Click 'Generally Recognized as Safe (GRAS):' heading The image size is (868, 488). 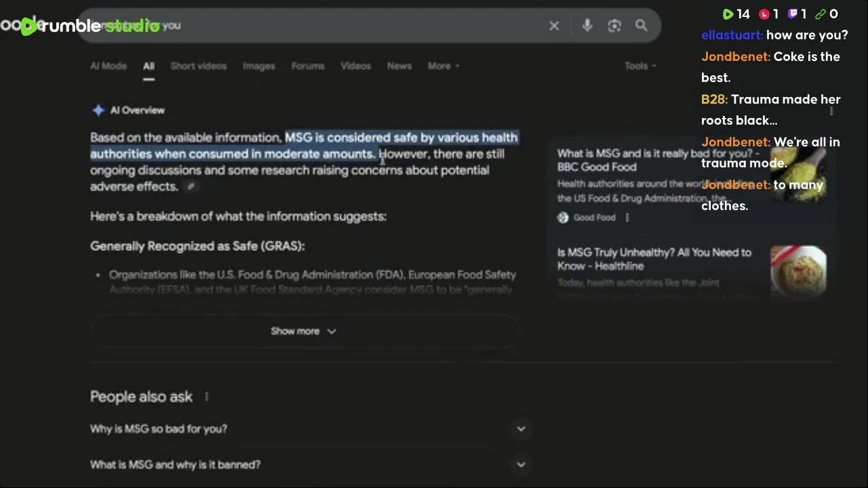click(x=197, y=246)
